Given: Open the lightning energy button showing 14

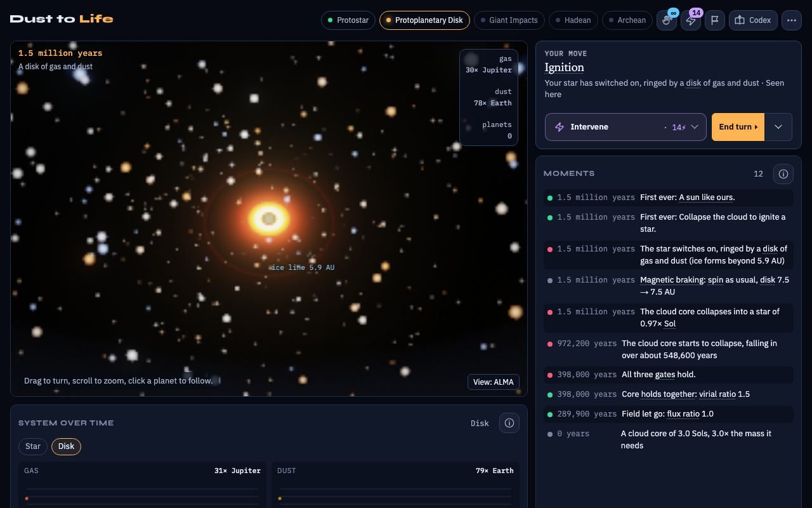Looking at the screenshot, I should [x=691, y=20].
